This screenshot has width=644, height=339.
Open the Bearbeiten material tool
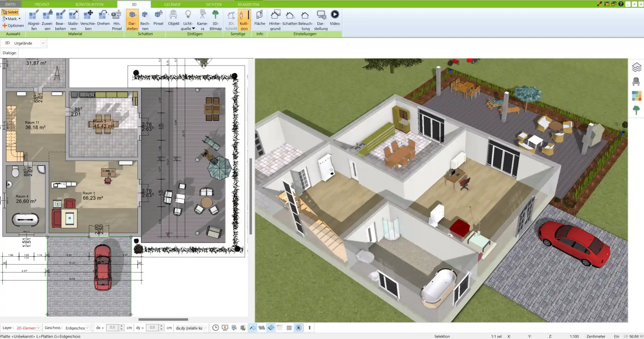pos(60,20)
